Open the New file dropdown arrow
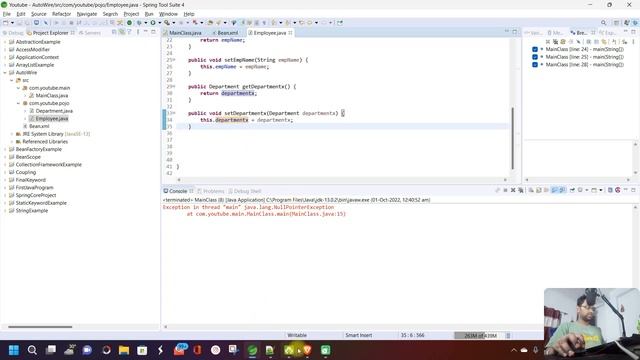This screenshot has width=640, height=360. point(13,23)
